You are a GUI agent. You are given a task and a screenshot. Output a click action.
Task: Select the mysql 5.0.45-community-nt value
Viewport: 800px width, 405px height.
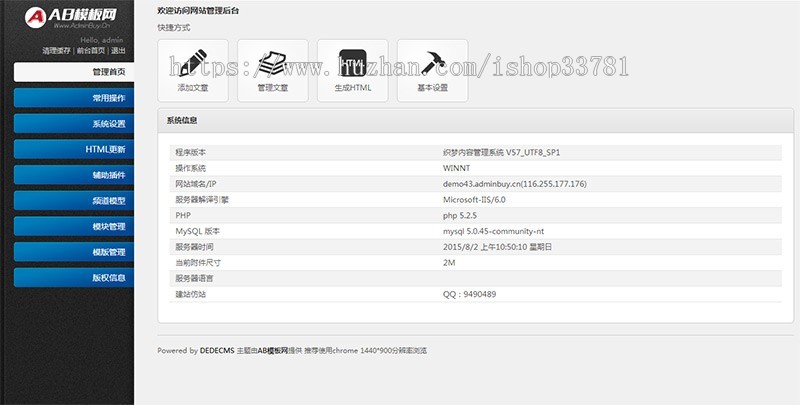[x=493, y=232]
